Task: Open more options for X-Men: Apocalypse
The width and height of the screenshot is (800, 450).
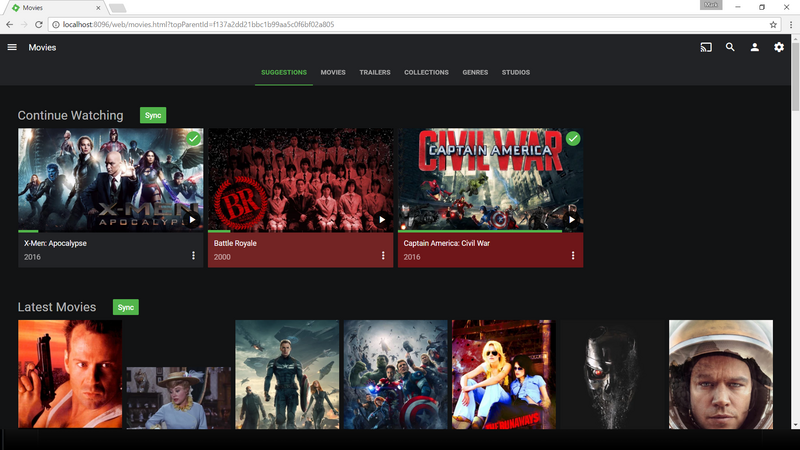Action: click(x=193, y=255)
